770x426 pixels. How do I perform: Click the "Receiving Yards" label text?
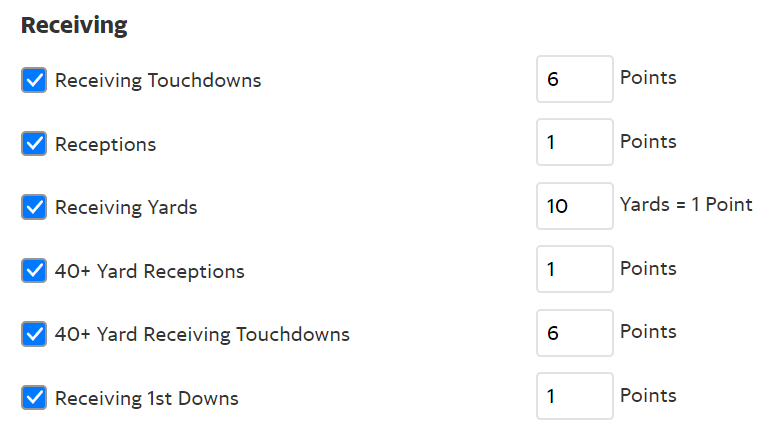[x=126, y=208]
